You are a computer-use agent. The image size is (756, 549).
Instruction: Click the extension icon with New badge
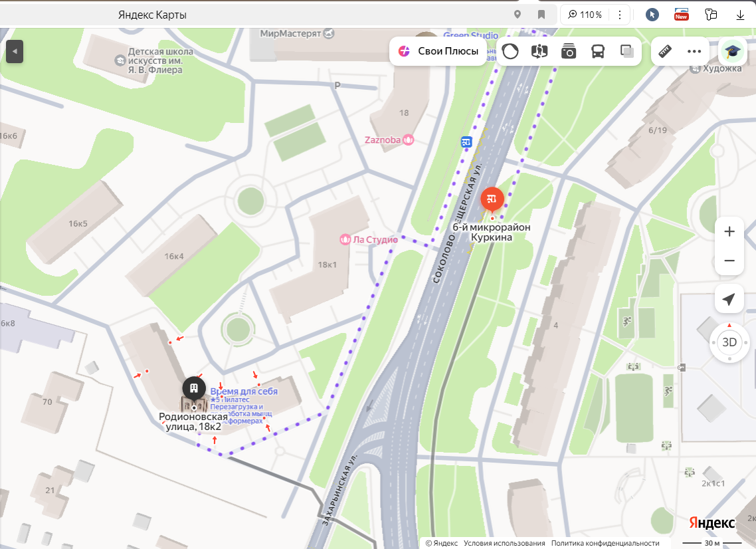click(x=682, y=15)
